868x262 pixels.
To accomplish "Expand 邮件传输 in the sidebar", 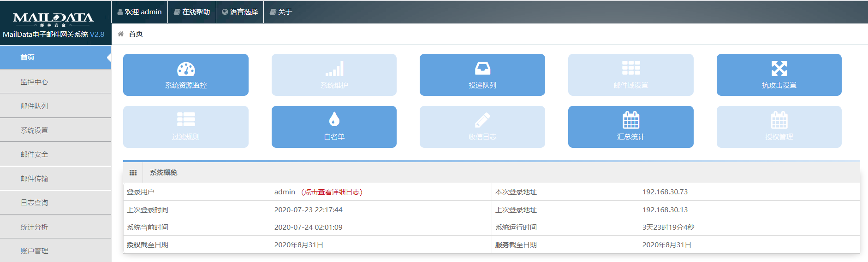I will coord(55,179).
